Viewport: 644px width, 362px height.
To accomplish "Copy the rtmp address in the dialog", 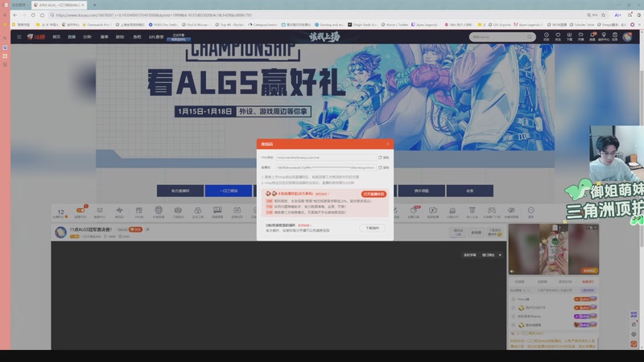I will point(384,158).
